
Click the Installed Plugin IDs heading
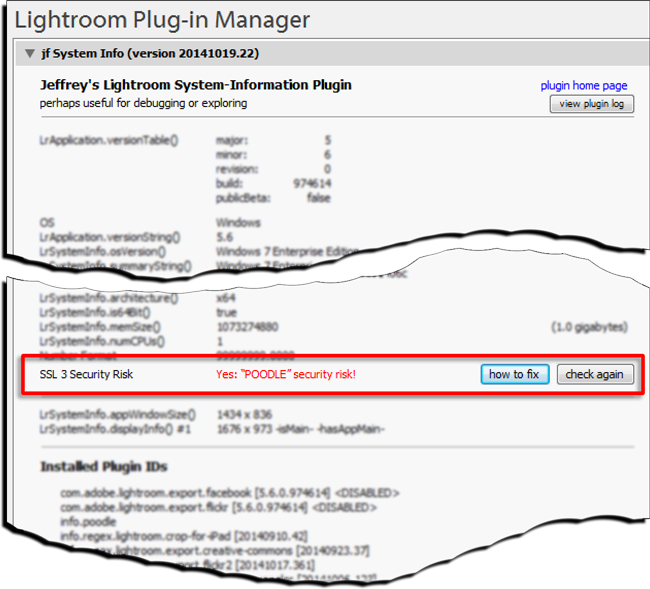104,467
